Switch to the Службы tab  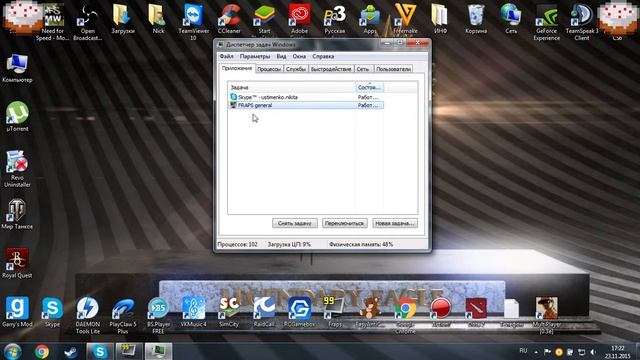(296, 69)
